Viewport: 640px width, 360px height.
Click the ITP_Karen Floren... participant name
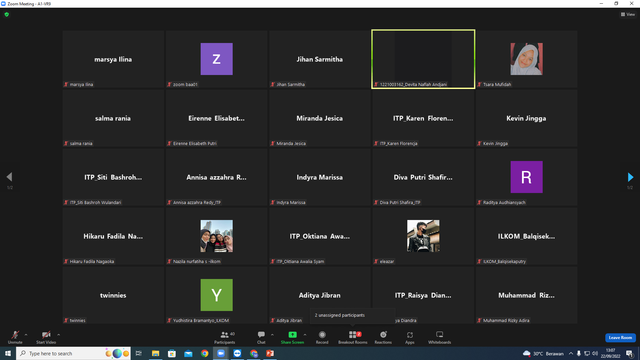coord(423,118)
